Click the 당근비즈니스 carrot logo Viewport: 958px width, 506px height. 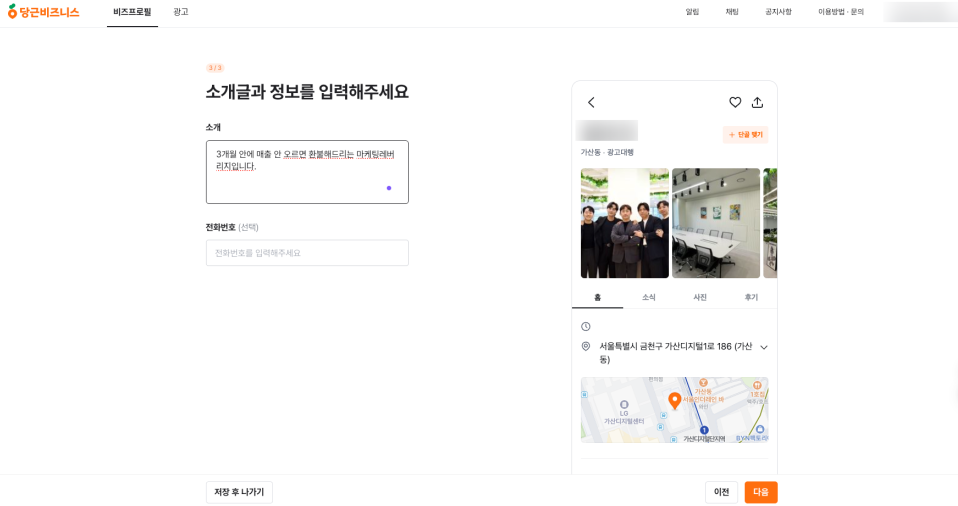coord(43,12)
